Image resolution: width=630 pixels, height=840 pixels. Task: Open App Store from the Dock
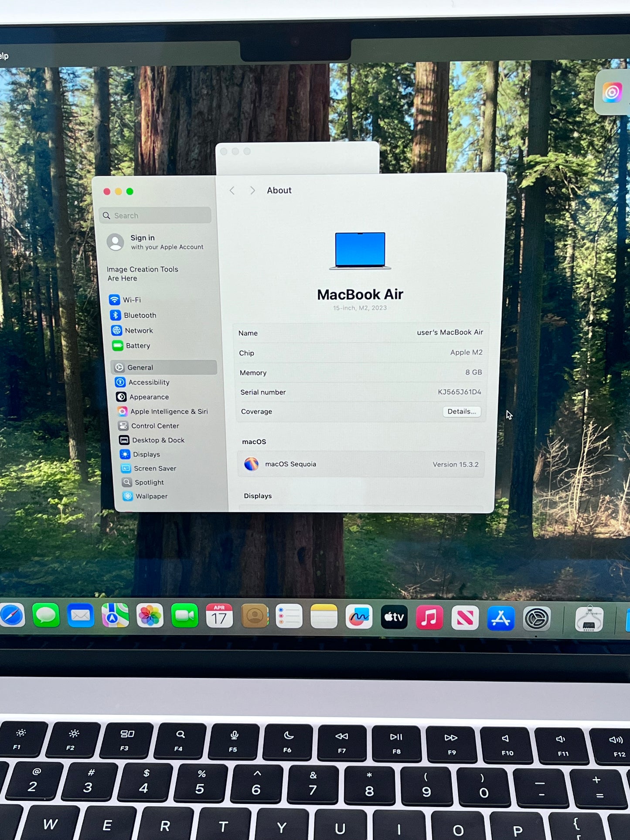coord(501,618)
